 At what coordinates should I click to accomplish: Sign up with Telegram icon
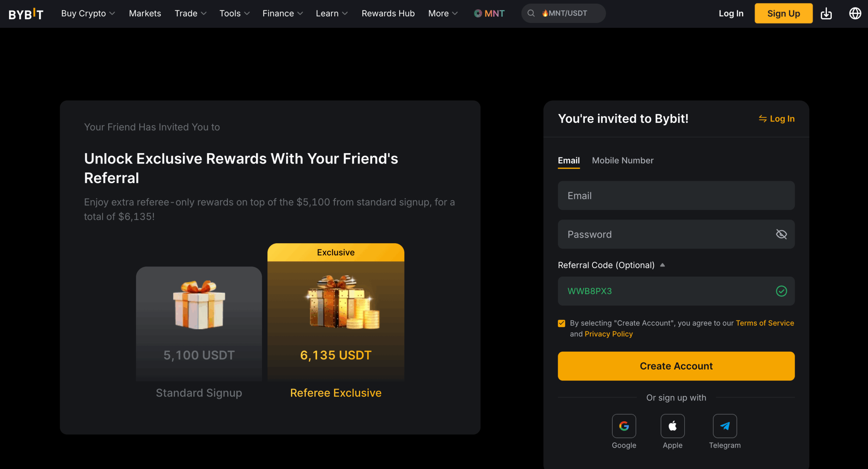click(x=725, y=426)
